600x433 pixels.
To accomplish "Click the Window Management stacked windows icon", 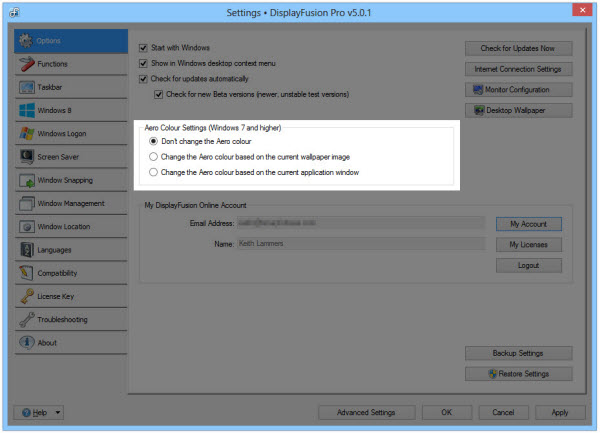I will [x=27, y=203].
